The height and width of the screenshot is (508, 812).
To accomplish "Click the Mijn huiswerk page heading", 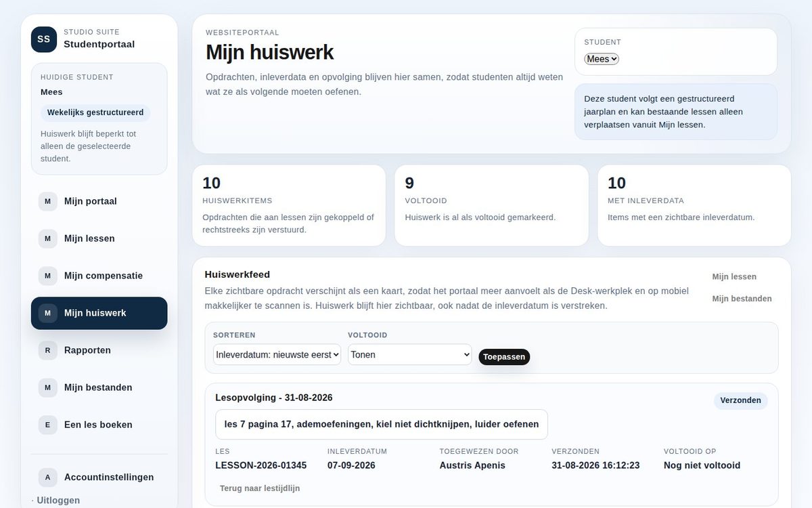I will pos(269,52).
